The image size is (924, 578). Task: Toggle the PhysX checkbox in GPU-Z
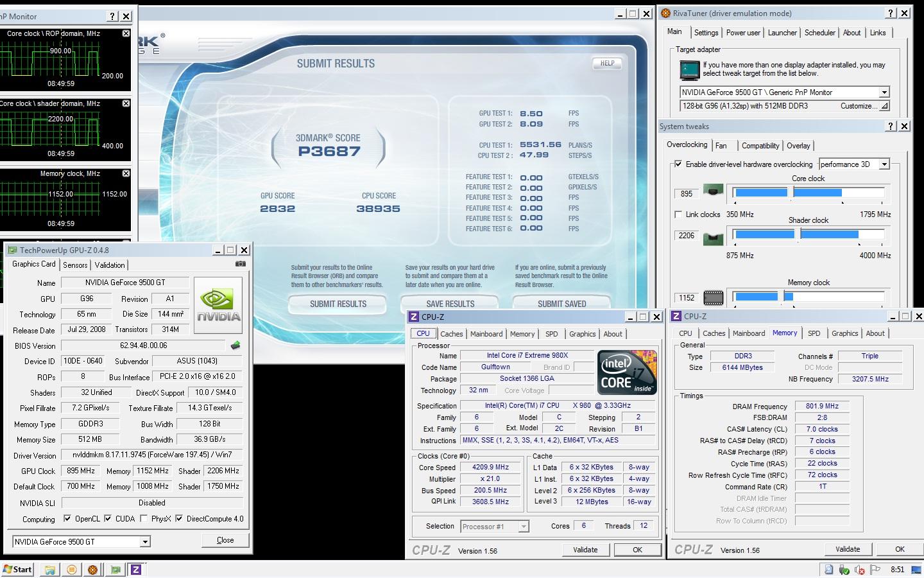[x=144, y=518]
